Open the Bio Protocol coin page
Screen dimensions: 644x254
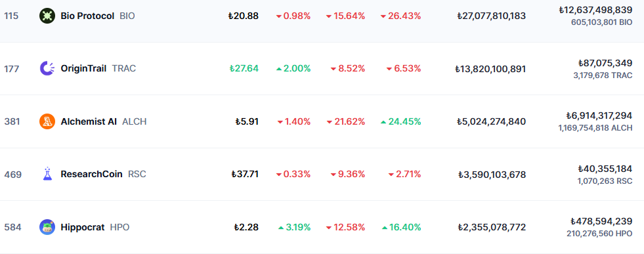pyautogui.click(x=87, y=16)
